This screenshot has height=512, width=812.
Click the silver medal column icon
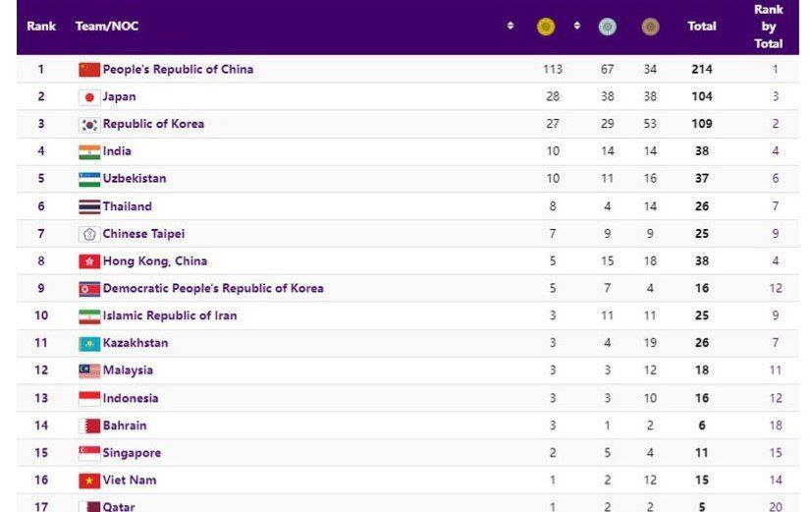coord(608,27)
